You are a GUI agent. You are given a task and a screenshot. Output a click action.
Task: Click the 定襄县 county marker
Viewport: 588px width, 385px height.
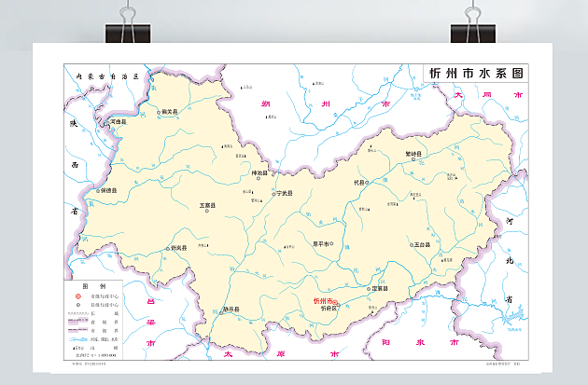[x=370, y=289]
